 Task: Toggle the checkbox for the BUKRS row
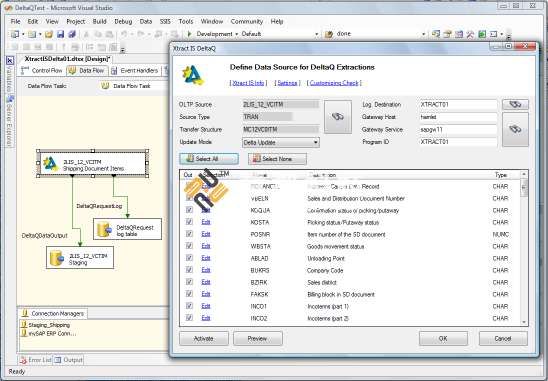[189, 269]
